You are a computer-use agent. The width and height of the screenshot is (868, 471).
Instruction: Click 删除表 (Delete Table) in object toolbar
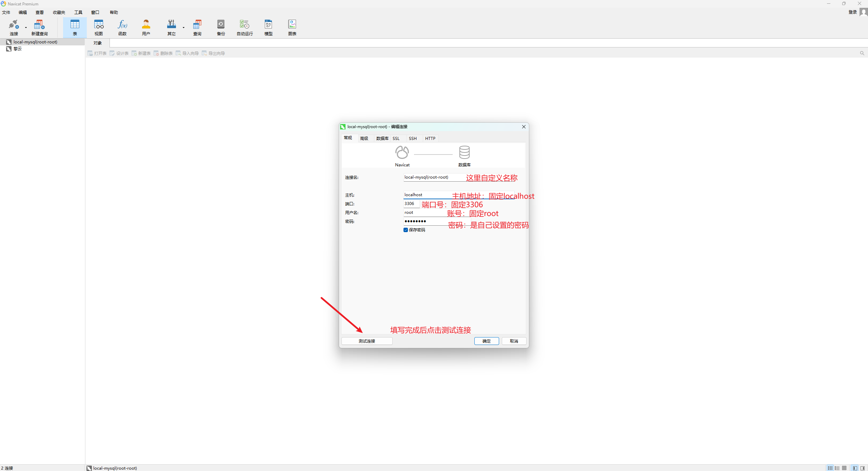[x=163, y=53]
